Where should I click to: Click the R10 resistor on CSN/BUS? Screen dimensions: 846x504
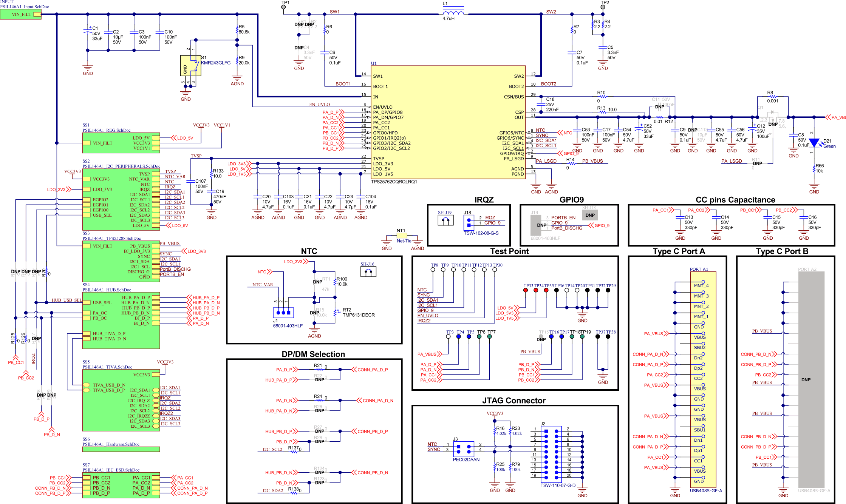(603, 97)
